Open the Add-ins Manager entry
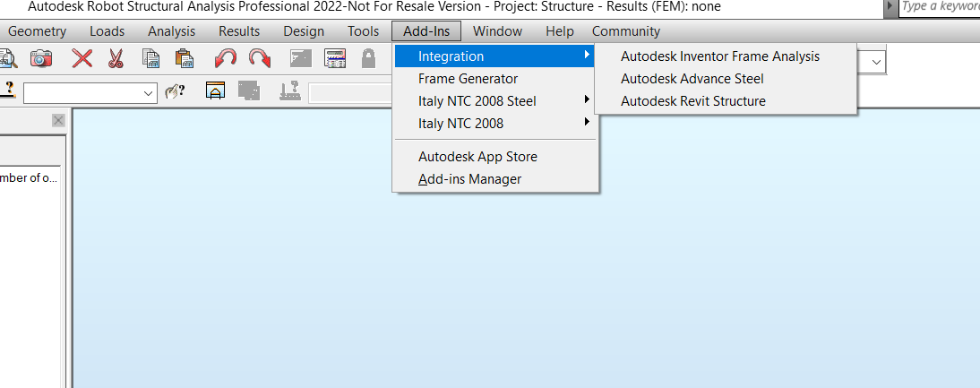Screen dimensions: 980x388 tap(469, 179)
